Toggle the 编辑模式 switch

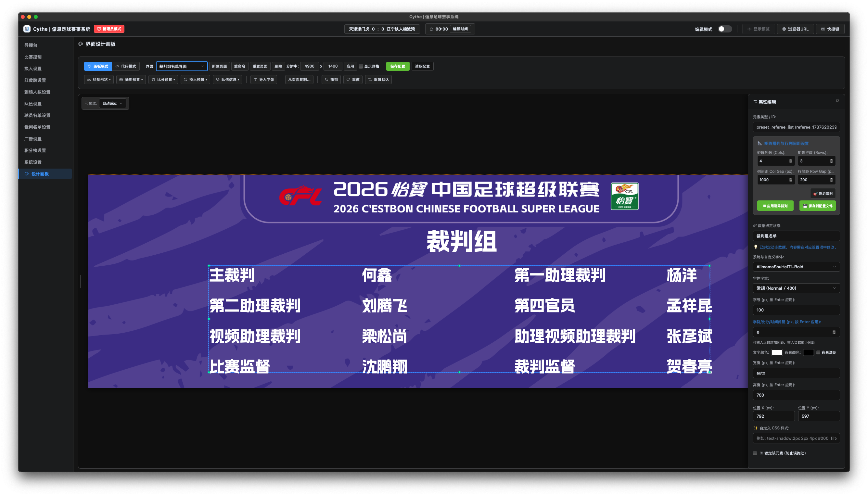point(724,29)
